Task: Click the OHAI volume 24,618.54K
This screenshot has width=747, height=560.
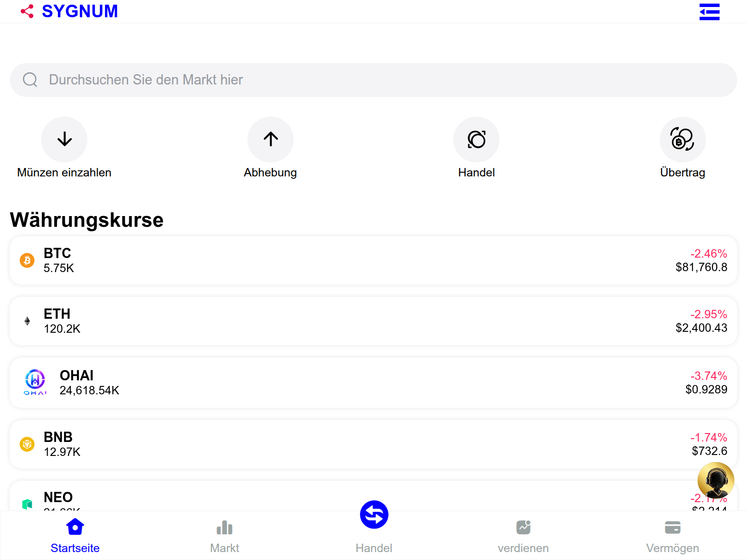Action: coord(90,391)
